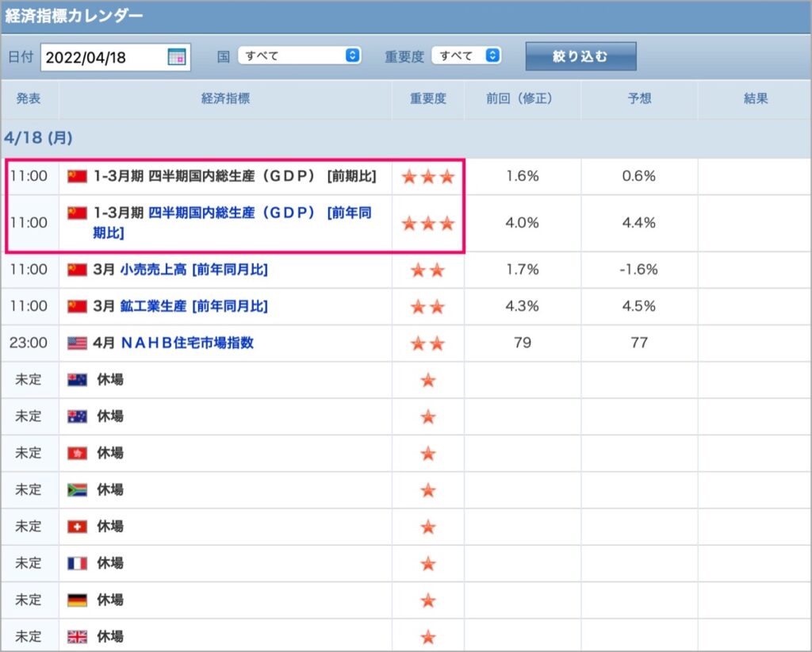
Task: Click the South Africa flag icon
Action: (x=77, y=490)
